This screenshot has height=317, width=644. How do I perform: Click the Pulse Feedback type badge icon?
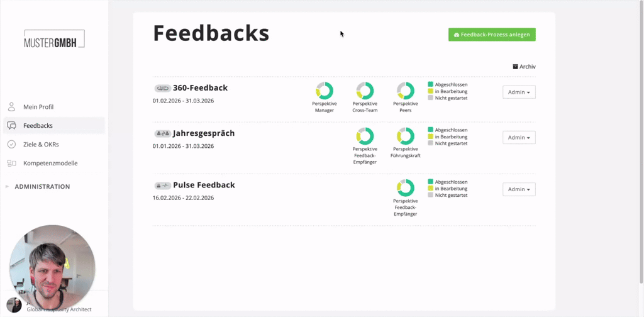(163, 185)
